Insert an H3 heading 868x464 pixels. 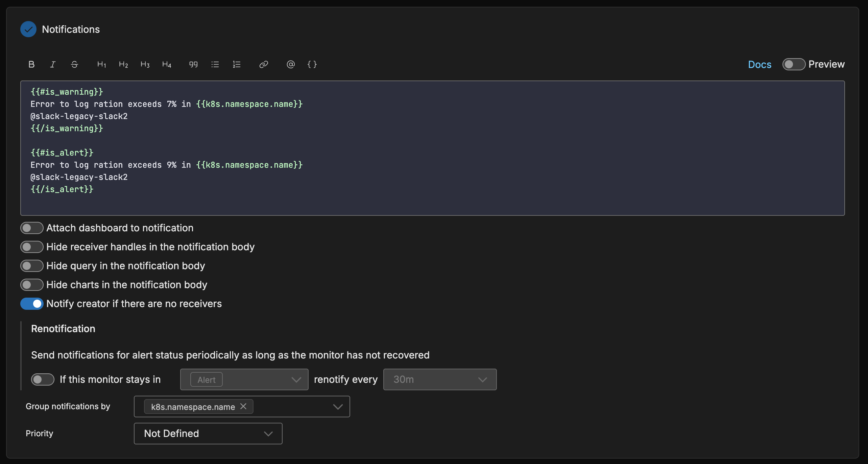click(x=145, y=64)
